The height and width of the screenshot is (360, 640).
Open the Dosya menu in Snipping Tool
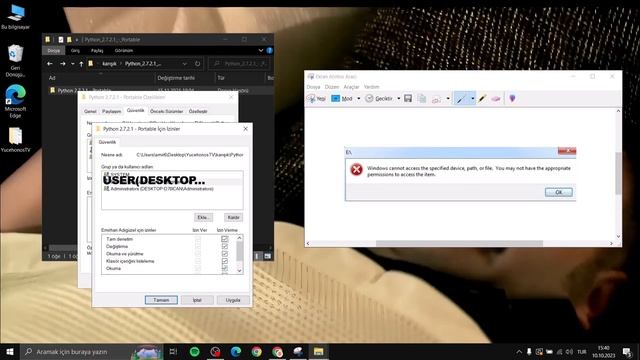[313, 87]
